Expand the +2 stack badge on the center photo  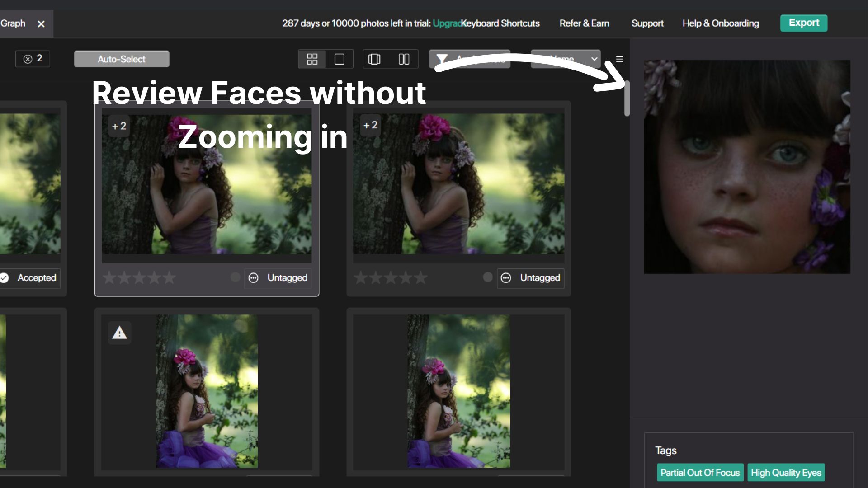(x=119, y=126)
